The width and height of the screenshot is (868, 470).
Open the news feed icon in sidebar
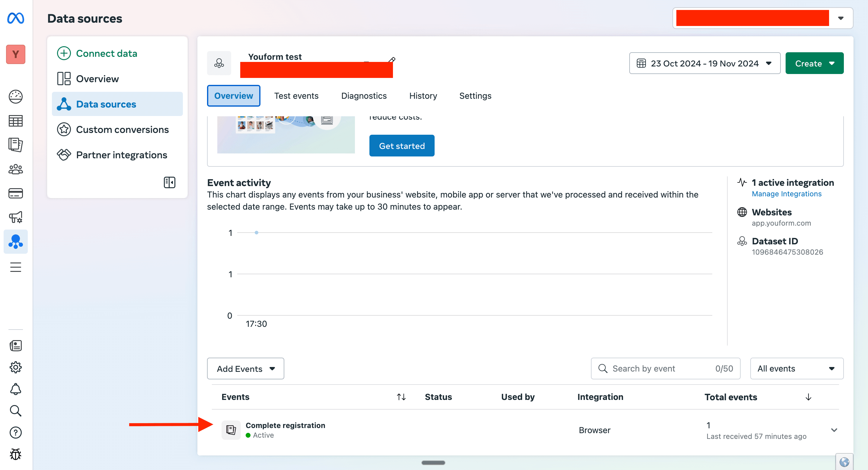pyautogui.click(x=15, y=346)
